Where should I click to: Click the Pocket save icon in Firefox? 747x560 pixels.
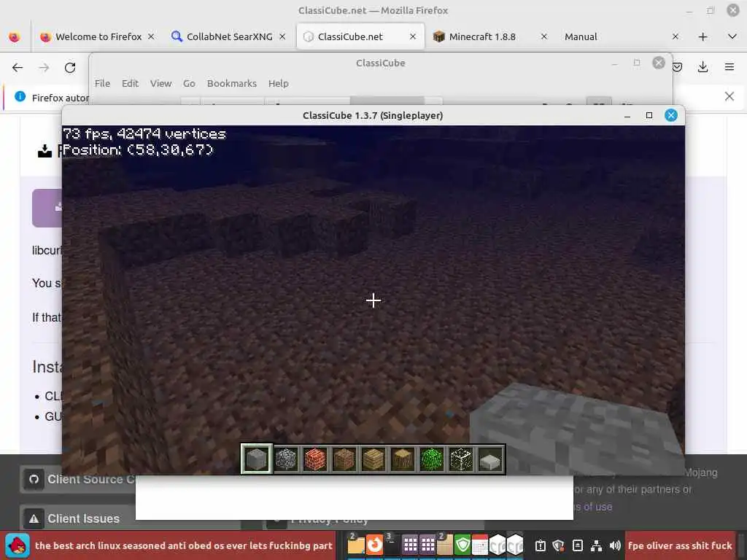(x=677, y=67)
